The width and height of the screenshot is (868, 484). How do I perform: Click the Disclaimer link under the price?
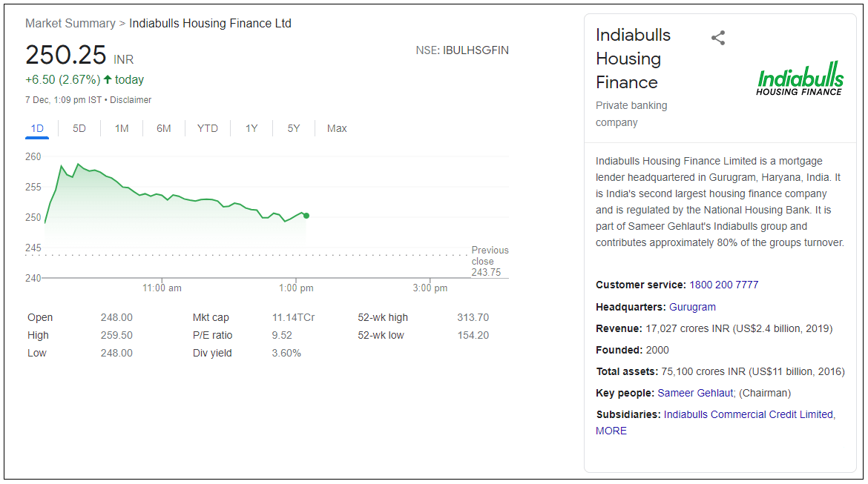point(131,100)
